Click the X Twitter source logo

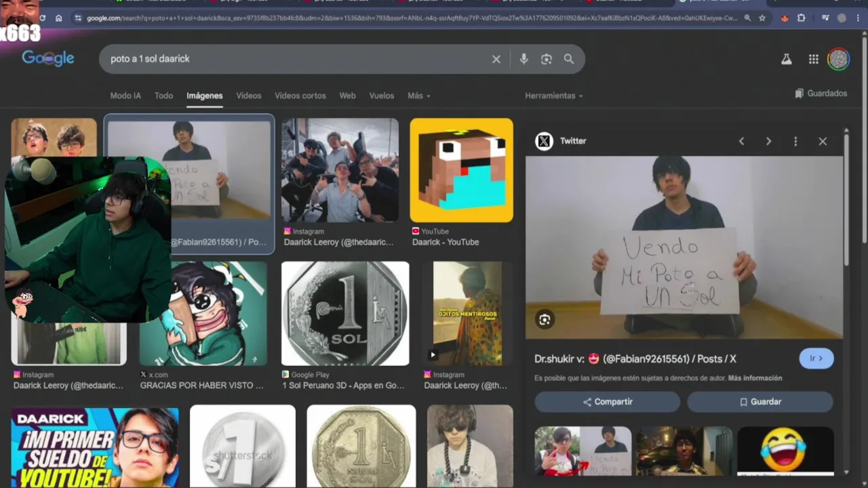[x=544, y=141]
